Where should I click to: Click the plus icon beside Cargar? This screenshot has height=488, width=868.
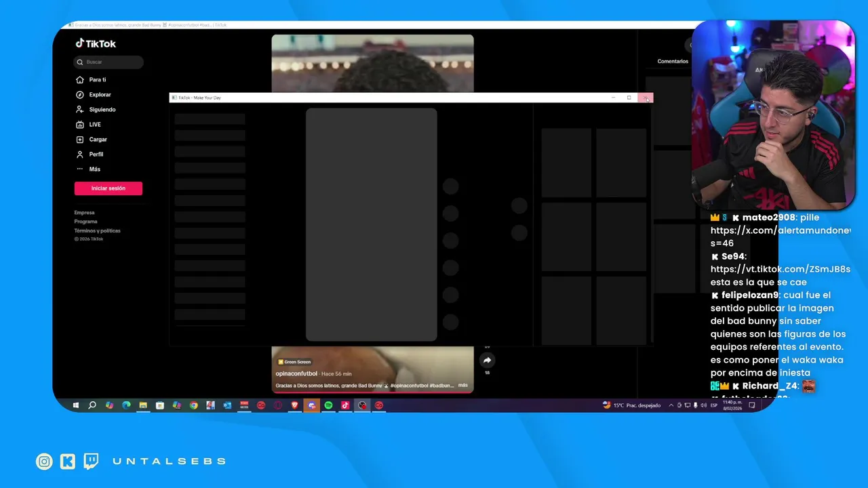point(80,140)
